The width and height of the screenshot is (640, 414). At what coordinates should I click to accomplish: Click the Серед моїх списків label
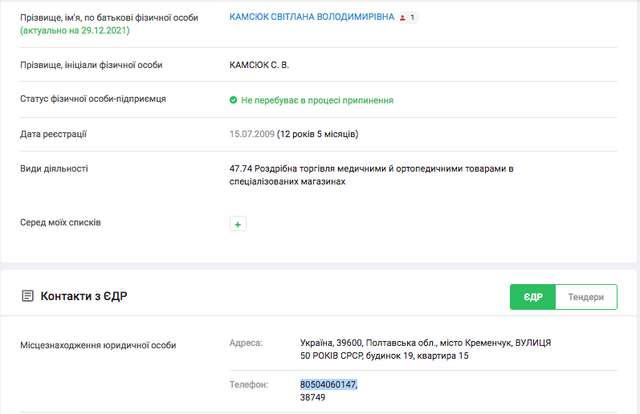60,222
